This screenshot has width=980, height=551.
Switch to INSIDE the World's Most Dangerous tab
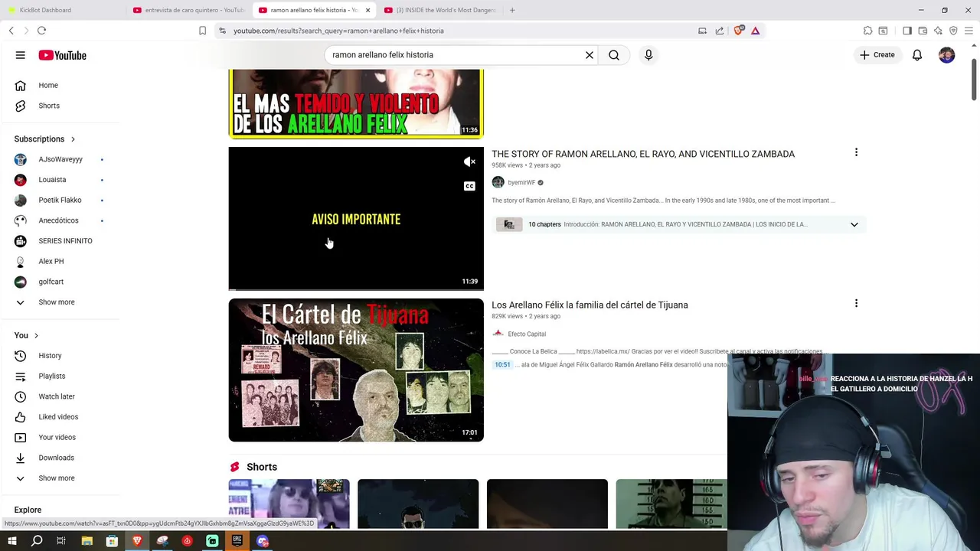click(440, 10)
